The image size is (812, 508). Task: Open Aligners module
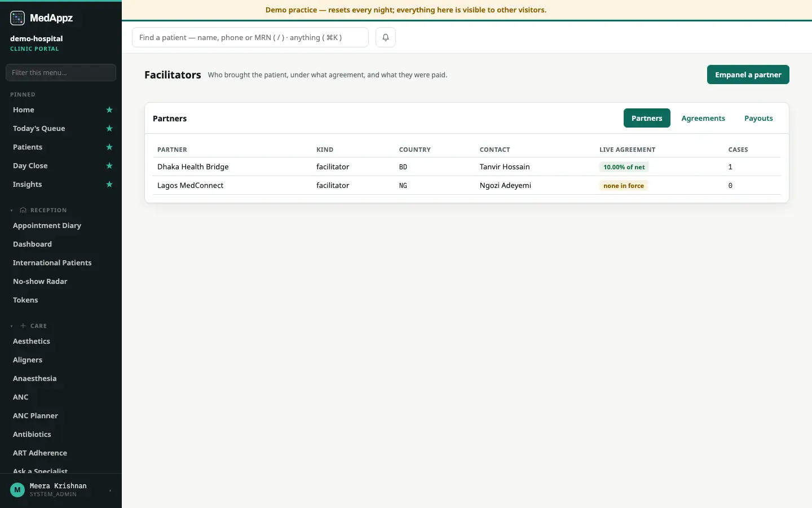tap(28, 360)
